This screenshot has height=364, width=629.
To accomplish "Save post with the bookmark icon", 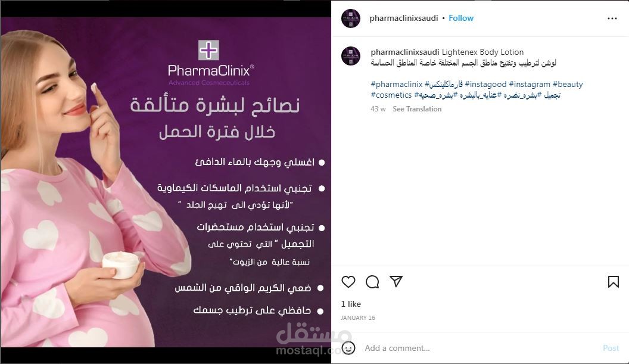I will click(x=613, y=282).
